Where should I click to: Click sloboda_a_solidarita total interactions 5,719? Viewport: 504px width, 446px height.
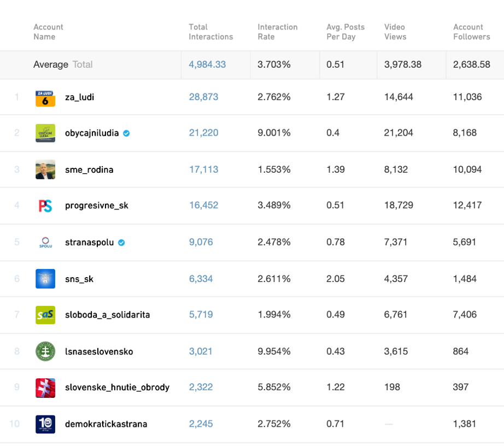[x=201, y=315]
